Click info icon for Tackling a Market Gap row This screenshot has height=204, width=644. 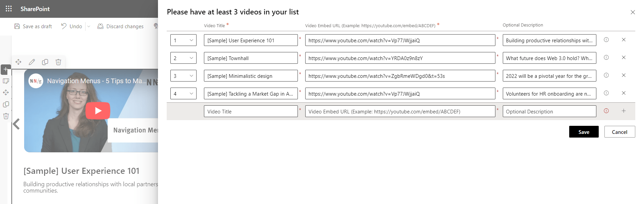[606, 93]
